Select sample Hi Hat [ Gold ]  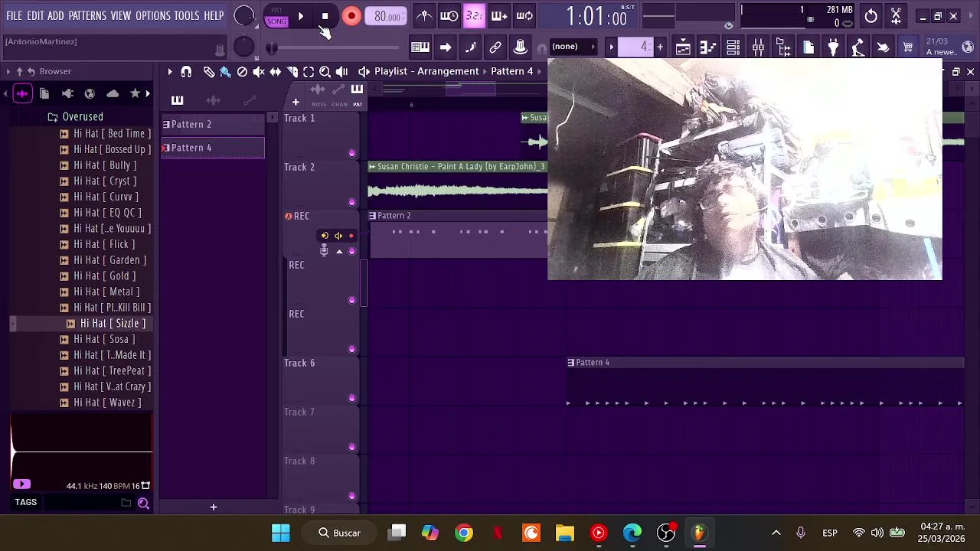(x=104, y=275)
